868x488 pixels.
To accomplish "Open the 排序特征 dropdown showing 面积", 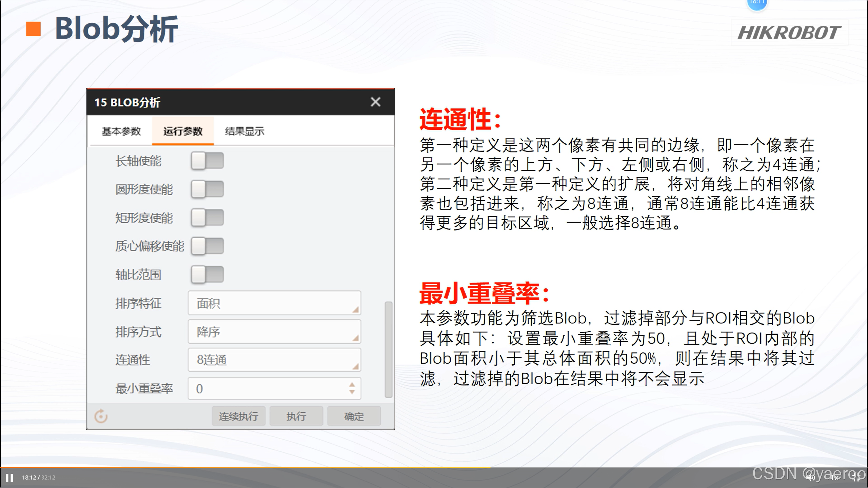I will click(274, 303).
